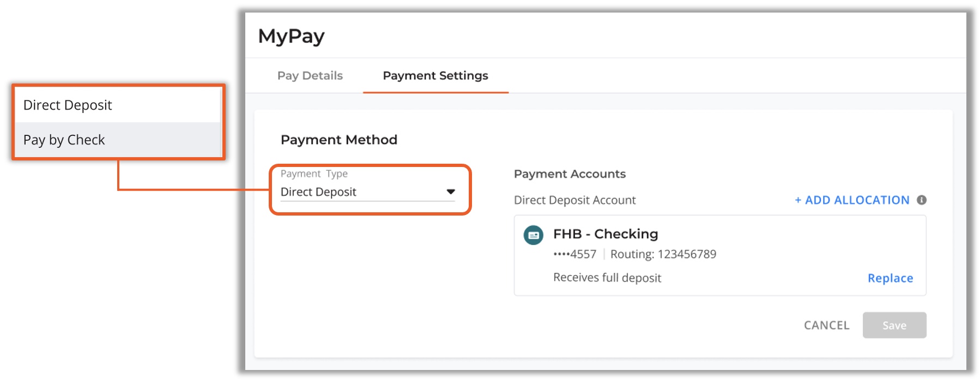Click the + ADD ALLOCATION link

852,200
